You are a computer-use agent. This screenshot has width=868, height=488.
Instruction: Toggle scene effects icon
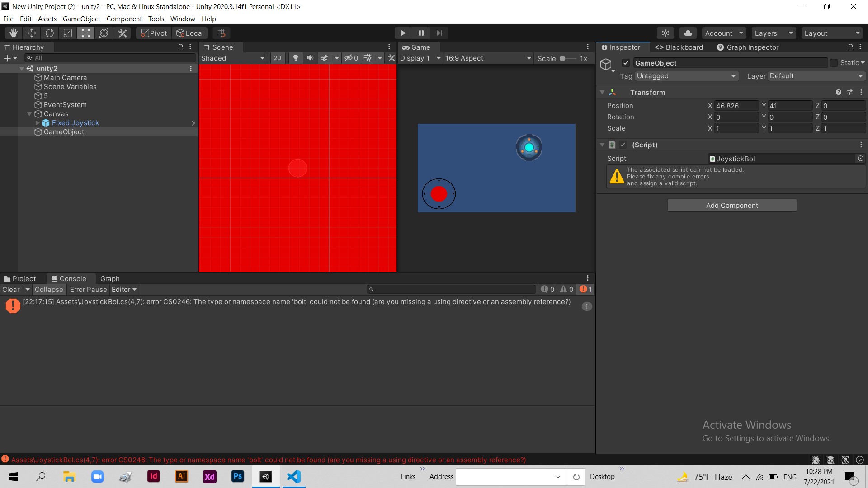(x=325, y=58)
